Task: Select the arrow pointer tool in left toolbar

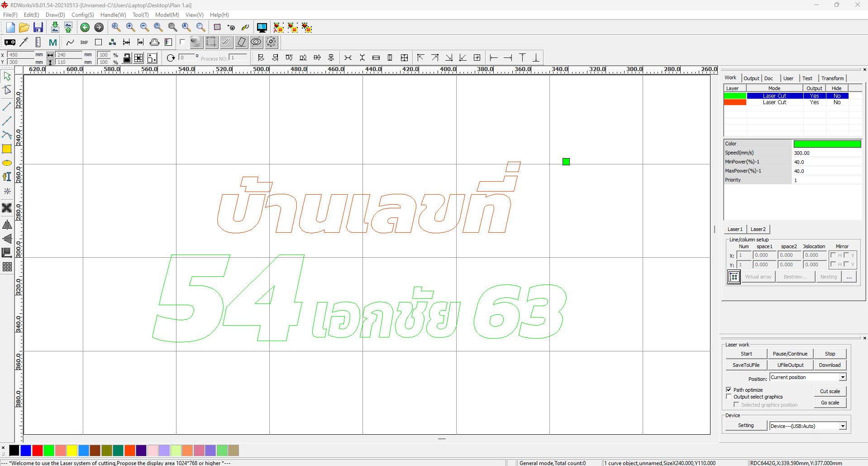Action: [7, 76]
